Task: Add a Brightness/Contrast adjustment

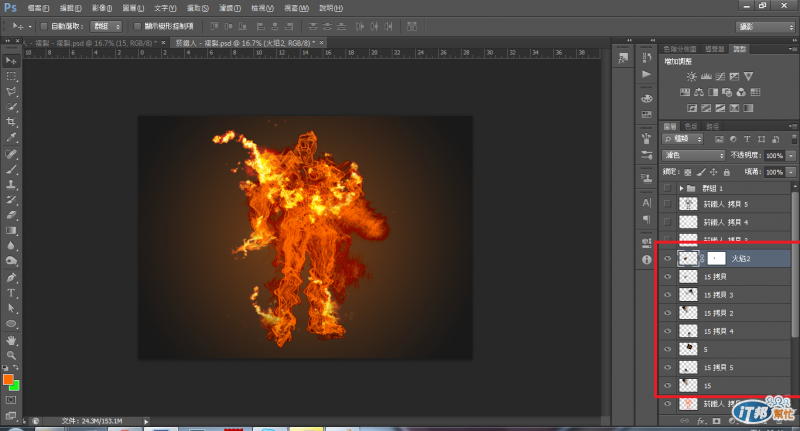Action: point(691,77)
